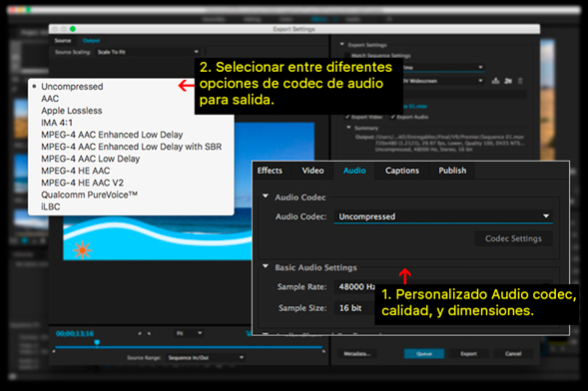Collapse the Audio Codec section
The width and height of the screenshot is (588, 391).
[x=266, y=196]
